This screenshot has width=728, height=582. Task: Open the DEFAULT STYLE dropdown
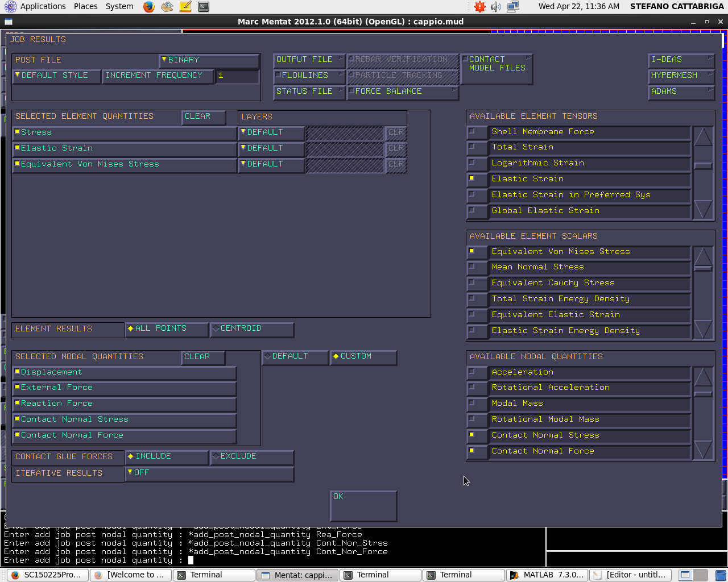(56, 76)
